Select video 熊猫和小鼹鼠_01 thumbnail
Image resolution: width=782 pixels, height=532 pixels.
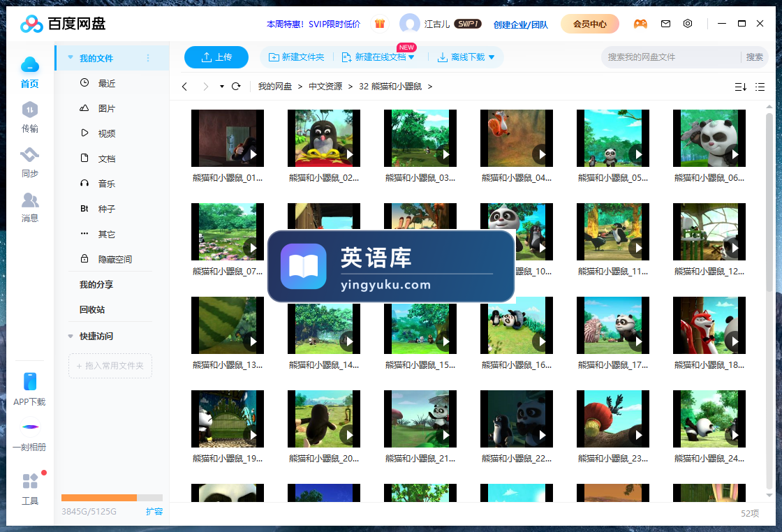(228, 138)
